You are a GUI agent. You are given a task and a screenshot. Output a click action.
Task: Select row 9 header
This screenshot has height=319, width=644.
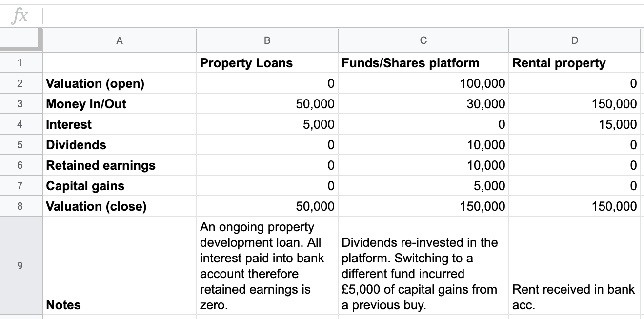(x=20, y=266)
